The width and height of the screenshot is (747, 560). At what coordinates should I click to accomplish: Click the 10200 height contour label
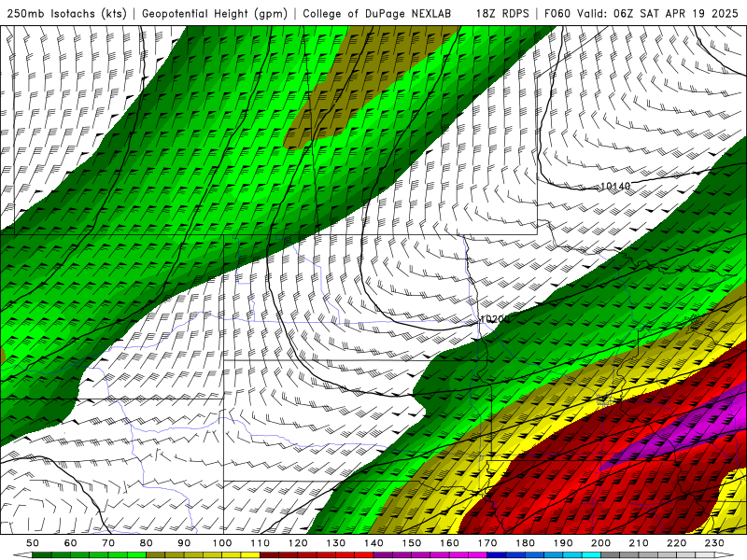(x=495, y=319)
